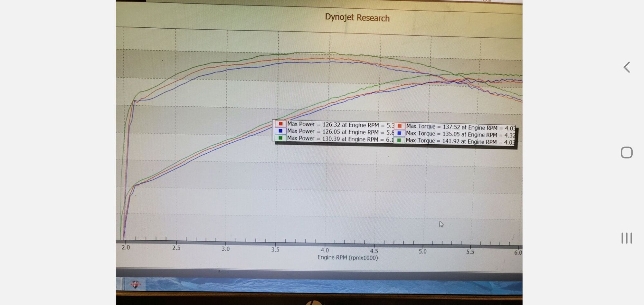The height and width of the screenshot is (305, 644).
Task: Click the 2.0 tick label on RPM axis
Action: click(x=126, y=247)
